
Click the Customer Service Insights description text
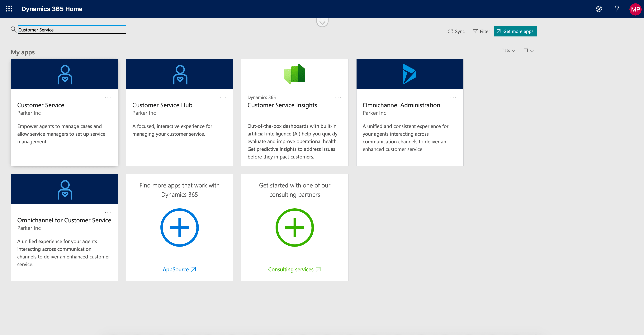[x=292, y=141]
